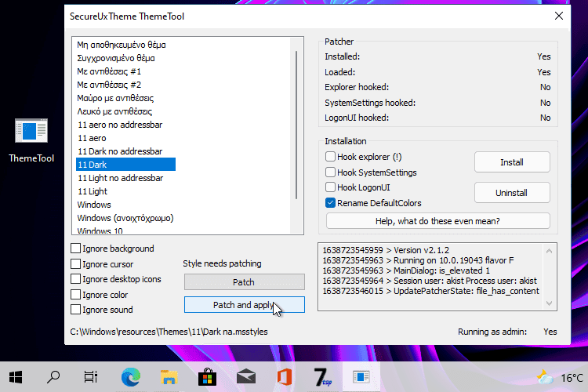Select theme '11 Light no addressbar'

(121, 178)
